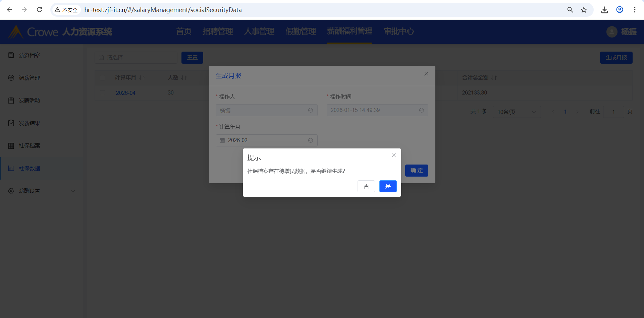Screen dimensions: 644x318
Task: Click the Crowe logo icon
Action: click(x=15, y=32)
